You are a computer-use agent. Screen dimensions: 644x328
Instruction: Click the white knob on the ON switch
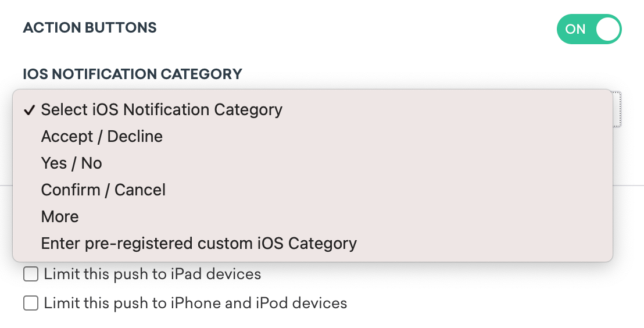coord(607,29)
